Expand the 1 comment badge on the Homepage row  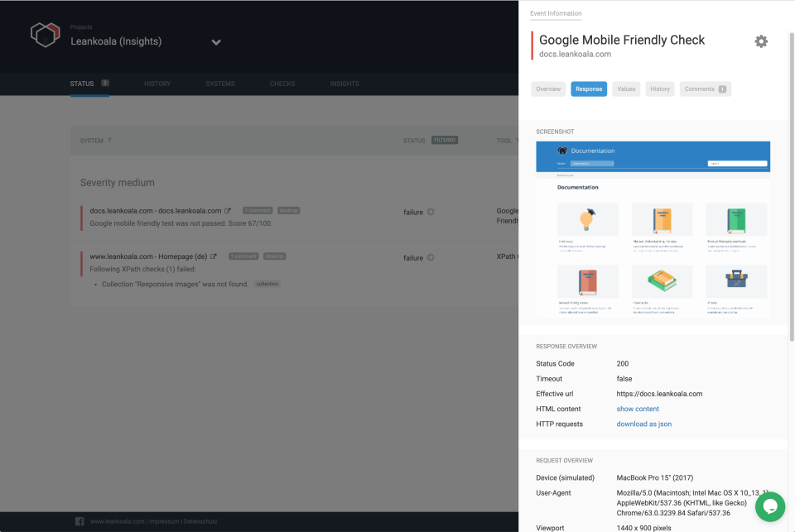(243, 256)
